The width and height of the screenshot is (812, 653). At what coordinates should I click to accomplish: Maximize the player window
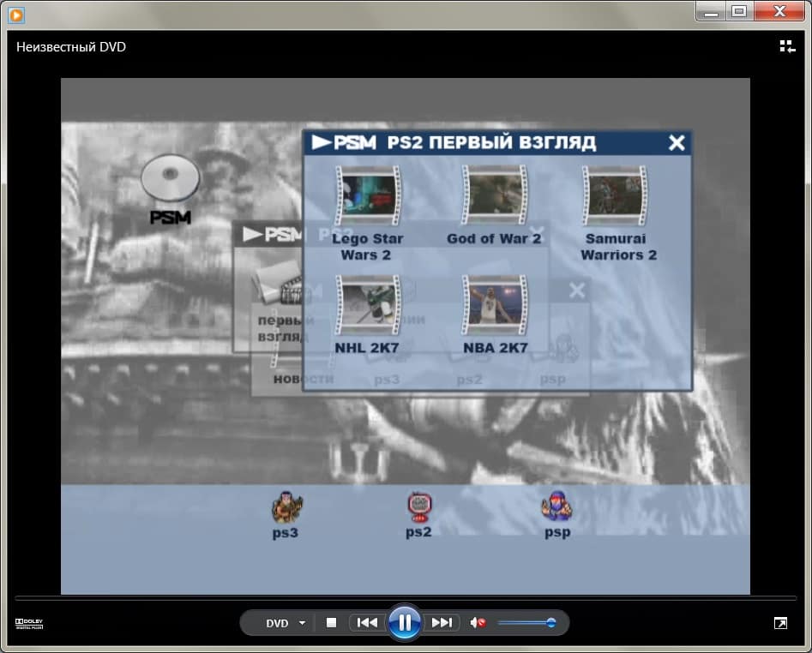(739, 11)
